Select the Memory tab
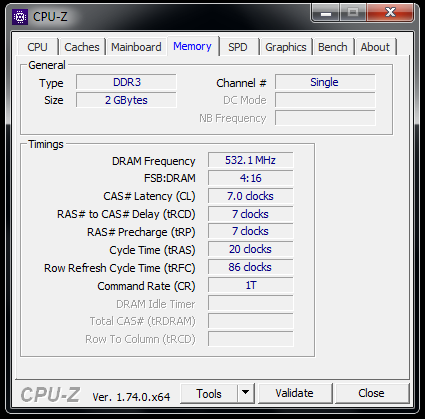Screen dimensions: 425x419 pos(192,46)
